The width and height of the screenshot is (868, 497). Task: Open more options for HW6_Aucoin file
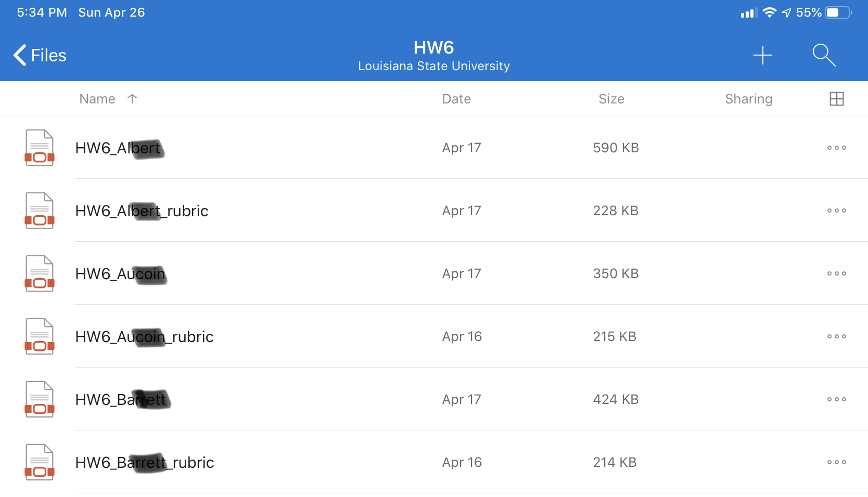(x=837, y=273)
